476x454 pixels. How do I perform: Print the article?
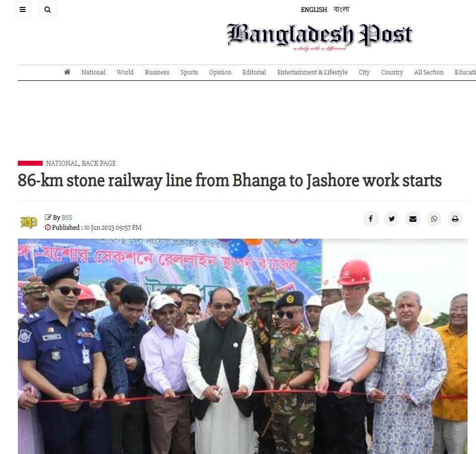[x=455, y=219]
